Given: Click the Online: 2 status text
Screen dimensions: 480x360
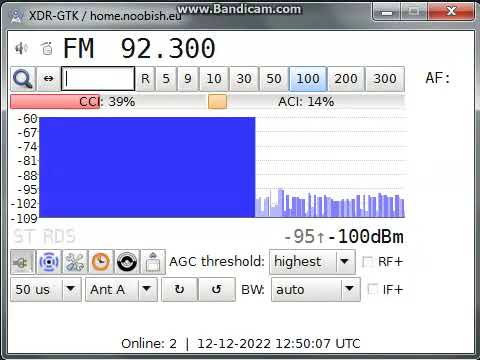Looking at the screenshot, I should click(x=149, y=344).
